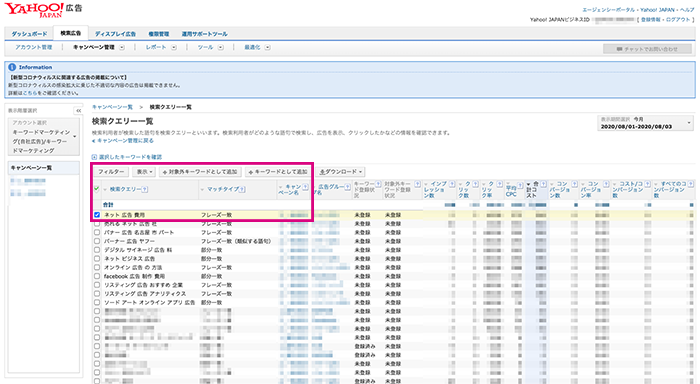
Task: Open the 表示 dropdown button
Action: click(x=144, y=172)
